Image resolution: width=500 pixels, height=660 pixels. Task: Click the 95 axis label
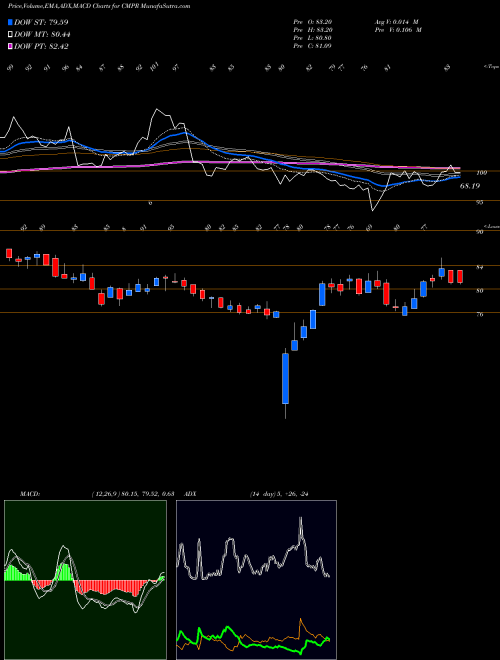pyautogui.click(x=482, y=202)
